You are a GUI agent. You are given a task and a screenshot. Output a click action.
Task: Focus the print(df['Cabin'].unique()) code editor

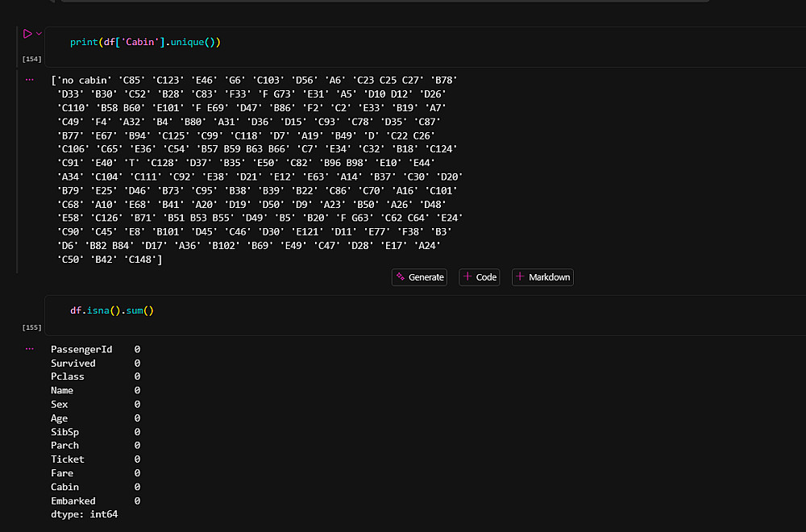pyautogui.click(x=403, y=42)
